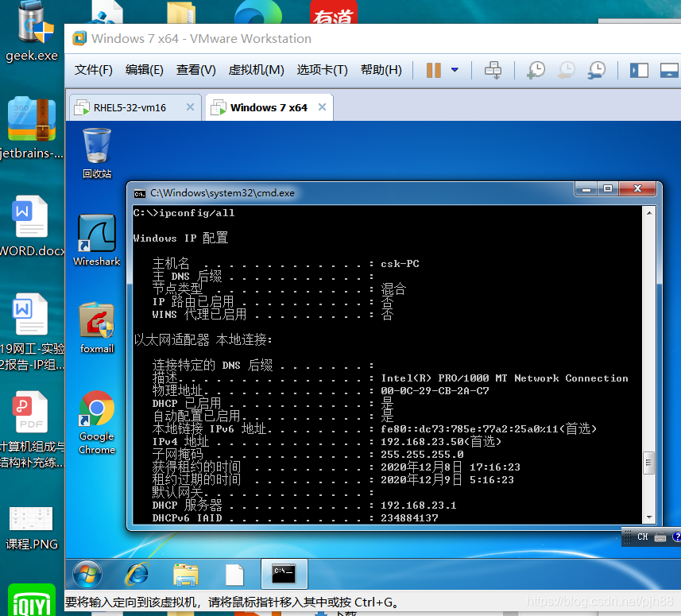
Task: Open Internet Explorer from the VM taskbar
Action: (137, 574)
